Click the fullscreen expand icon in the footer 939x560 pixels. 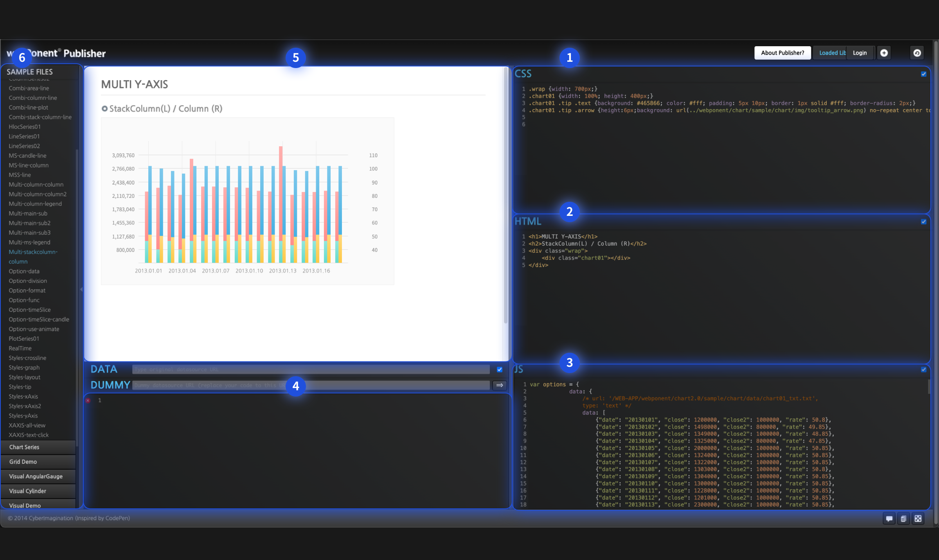coord(918,519)
